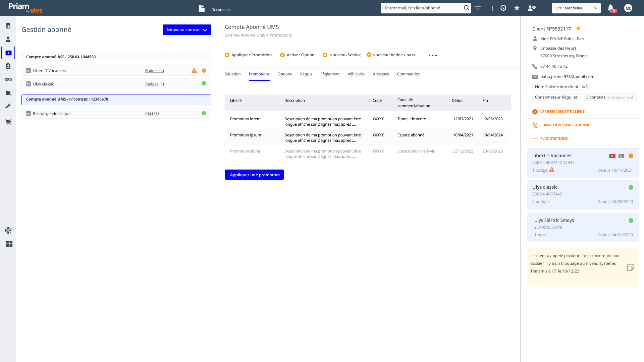Click VÉRIFIER IDENTITÉ CLIENT link
The width and height of the screenshot is (644, 362).
[x=562, y=112]
